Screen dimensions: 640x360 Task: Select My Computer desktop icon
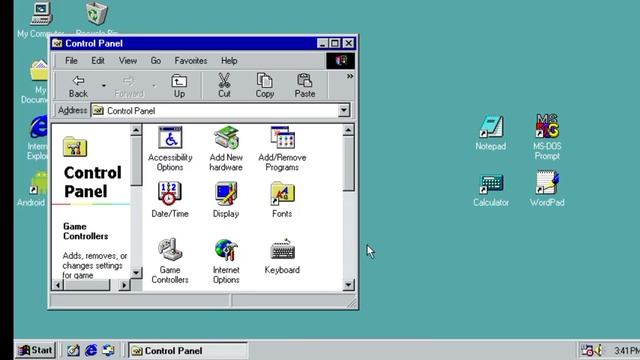click(40, 19)
